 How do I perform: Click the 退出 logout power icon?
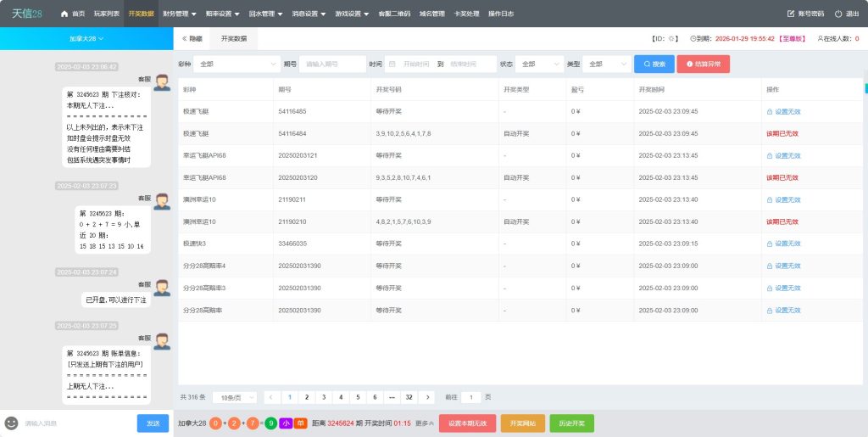pos(838,14)
